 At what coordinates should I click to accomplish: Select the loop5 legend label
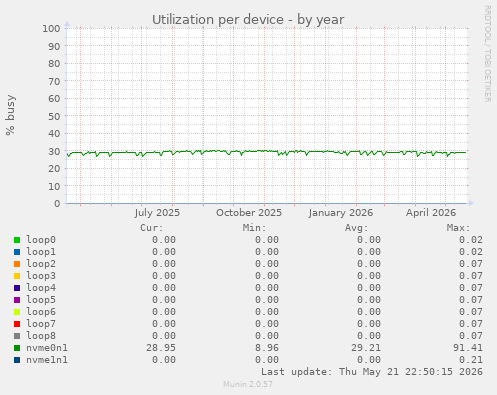[x=41, y=300]
